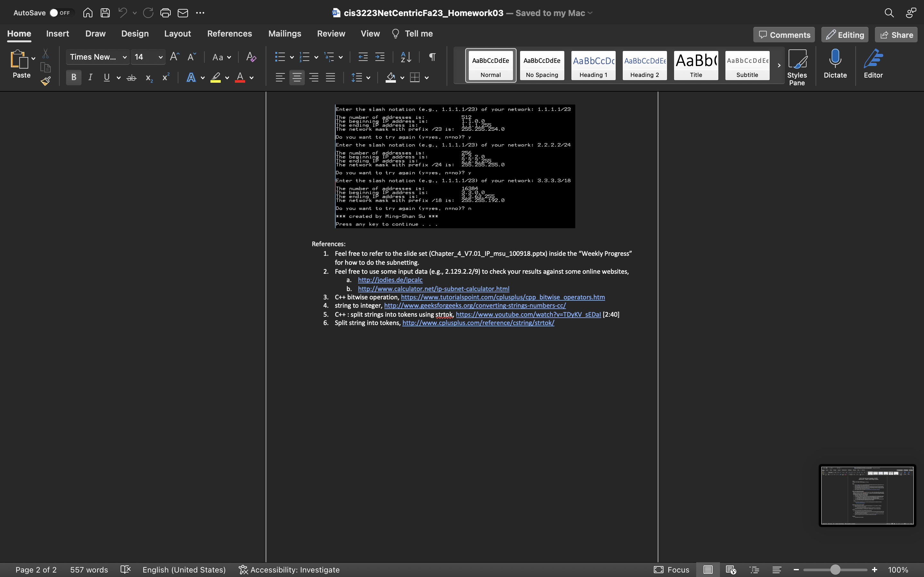Viewport: 924px width, 577px height.
Task: Expand the styles gallery arrow
Action: click(x=779, y=65)
